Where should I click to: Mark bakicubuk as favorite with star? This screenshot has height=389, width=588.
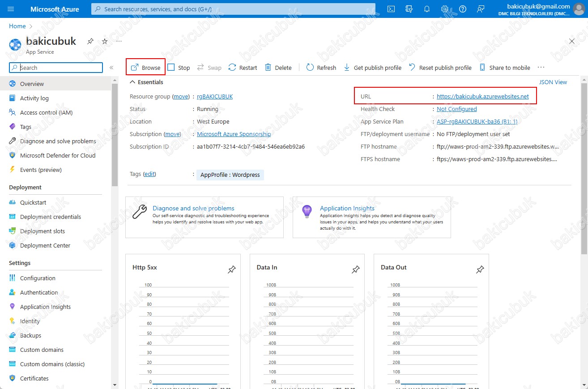tap(105, 41)
